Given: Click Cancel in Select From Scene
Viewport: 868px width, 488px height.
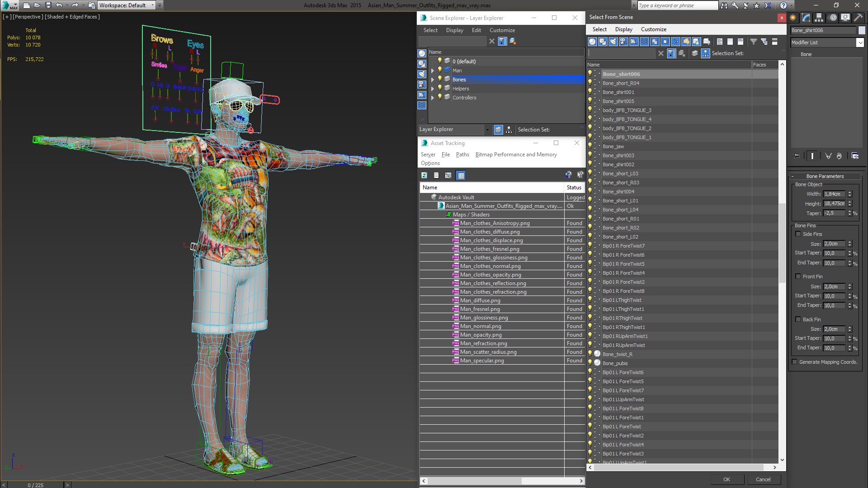Looking at the screenshot, I should coord(763,479).
